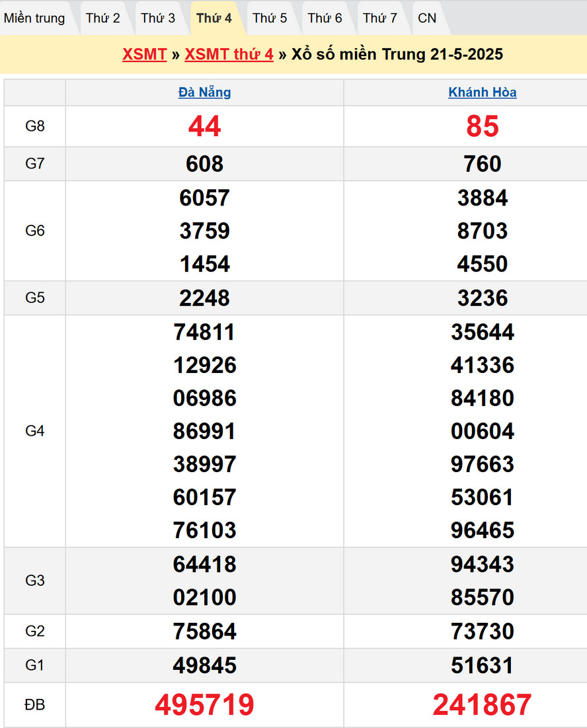Click the G4 row label
The width and height of the screenshot is (587, 728).
click(x=35, y=431)
